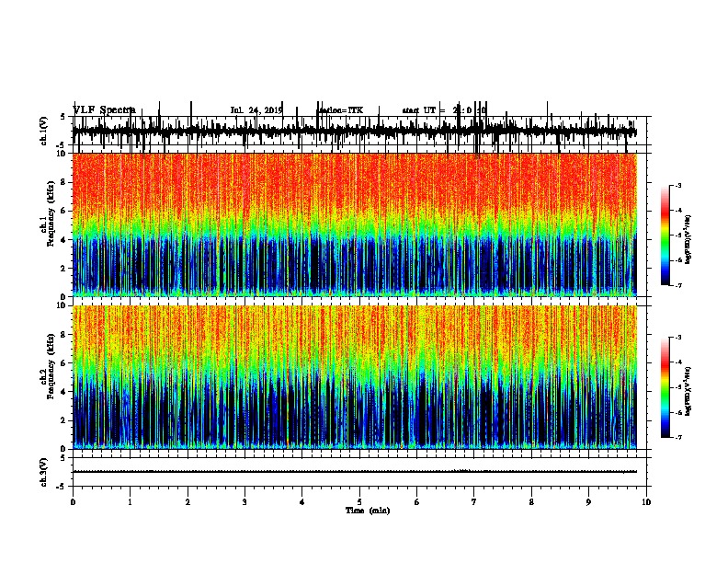Click the ch.2 color scale bar
This screenshot has height=563, width=728.
click(x=665, y=387)
